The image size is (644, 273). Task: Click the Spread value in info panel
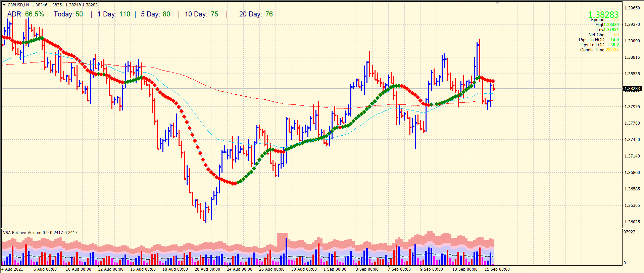(x=615, y=20)
